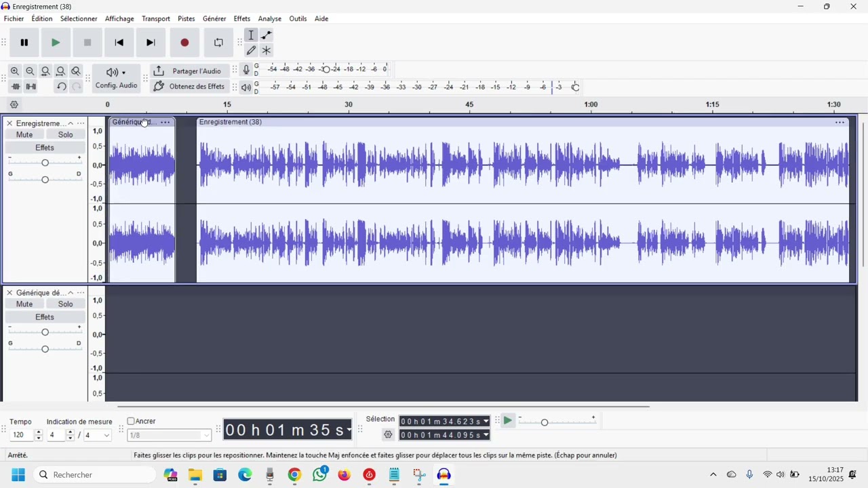
Task: Stop playback
Action: [x=87, y=43]
